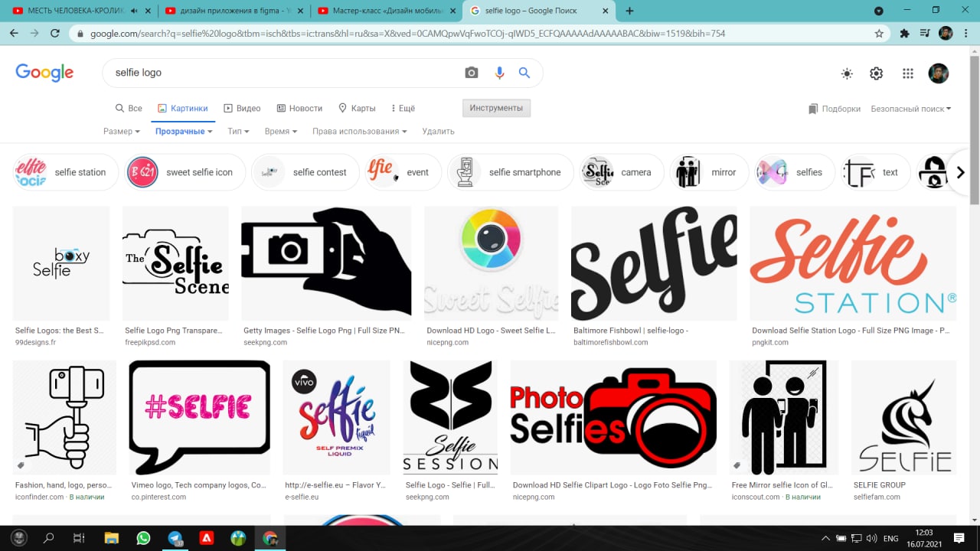Go back to previous page
The height and width of the screenshot is (551, 980).
click(14, 34)
